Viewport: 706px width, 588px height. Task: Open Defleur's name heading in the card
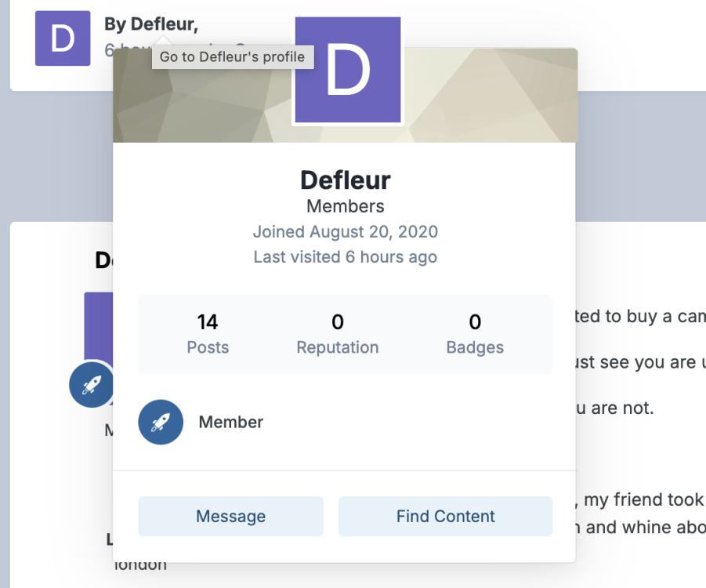[346, 180]
